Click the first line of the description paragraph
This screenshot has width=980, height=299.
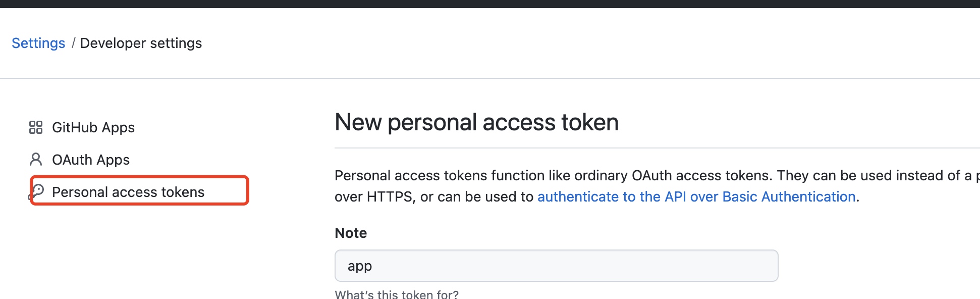click(x=555, y=175)
